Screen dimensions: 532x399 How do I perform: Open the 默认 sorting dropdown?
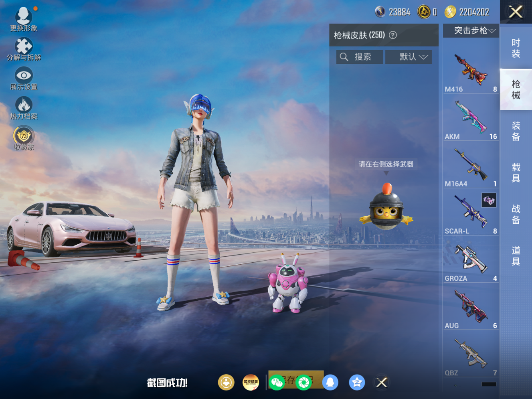(409, 57)
